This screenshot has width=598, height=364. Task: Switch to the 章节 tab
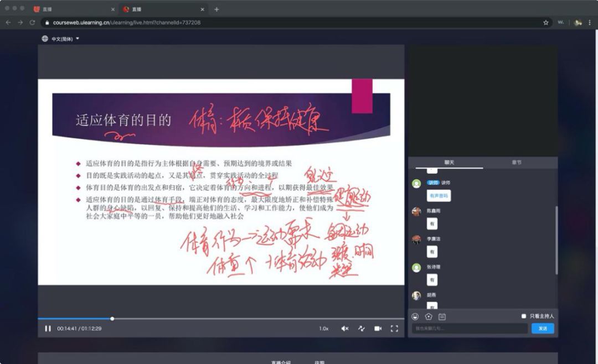[x=516, y=163]
